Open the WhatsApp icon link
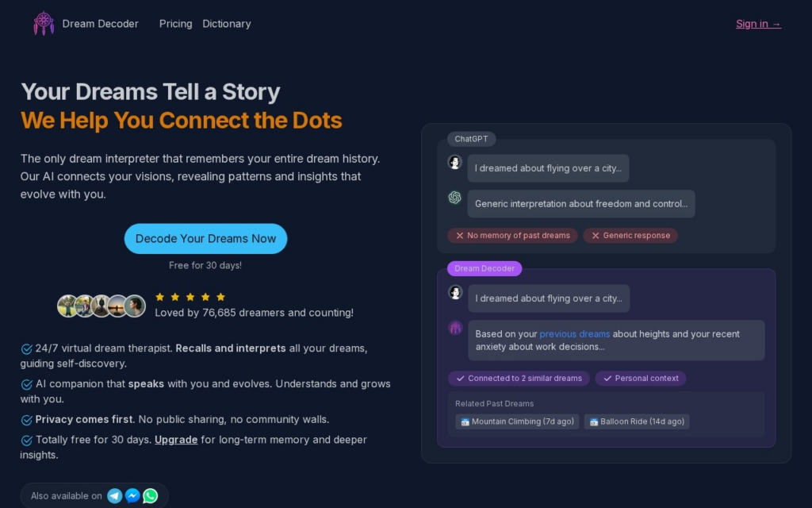Image resolution: width=812 pixels, height=508 pixels. [x=151, y=496]
